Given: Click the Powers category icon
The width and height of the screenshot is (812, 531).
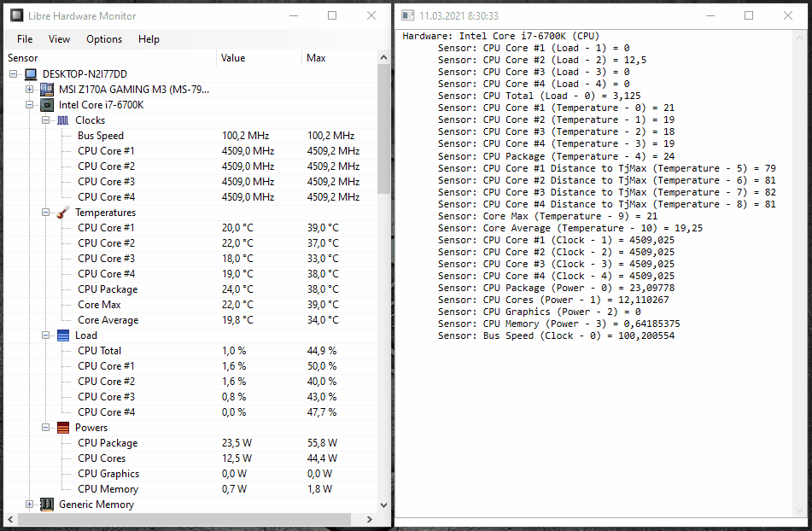Looking at the screenshot, I should click(x=62, y=427).
